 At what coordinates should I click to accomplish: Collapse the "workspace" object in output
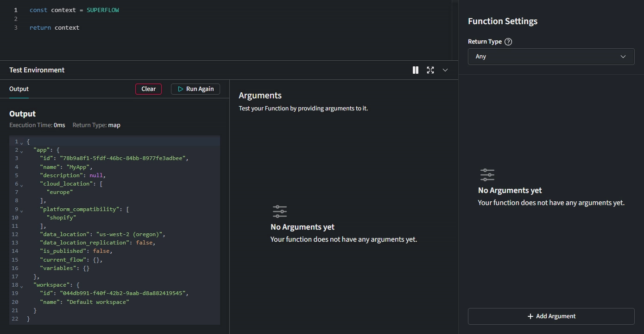pos(21,286)
